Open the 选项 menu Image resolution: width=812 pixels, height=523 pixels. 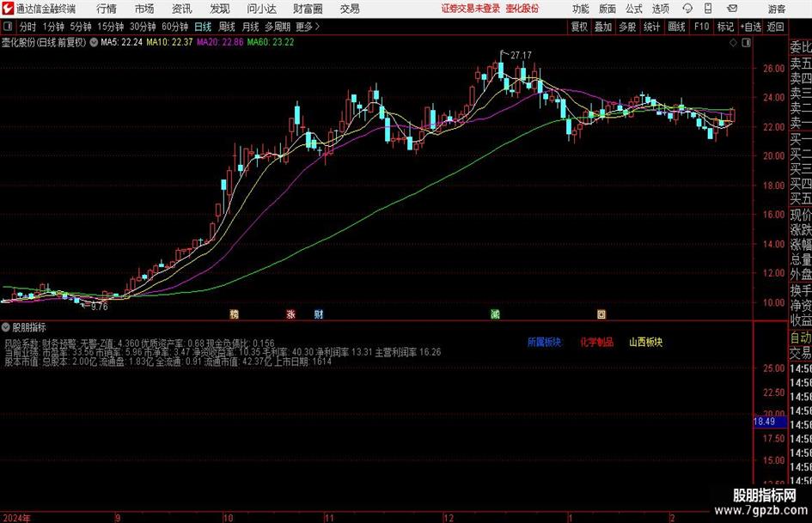[x=660, y=9]
